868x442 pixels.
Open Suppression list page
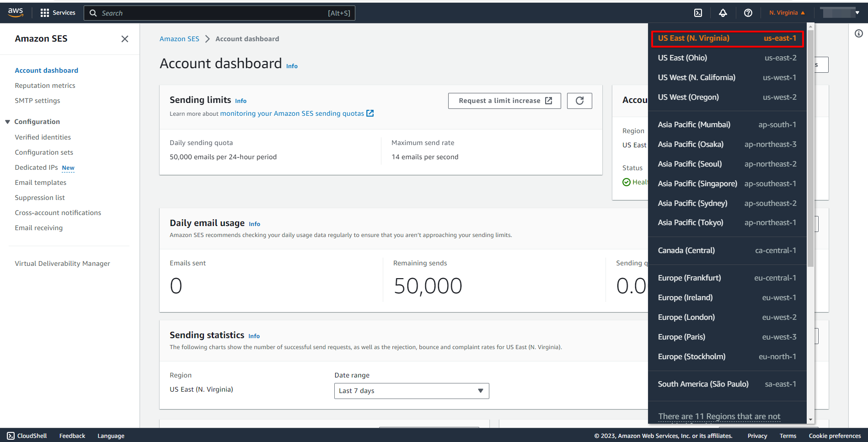[40, 198]
